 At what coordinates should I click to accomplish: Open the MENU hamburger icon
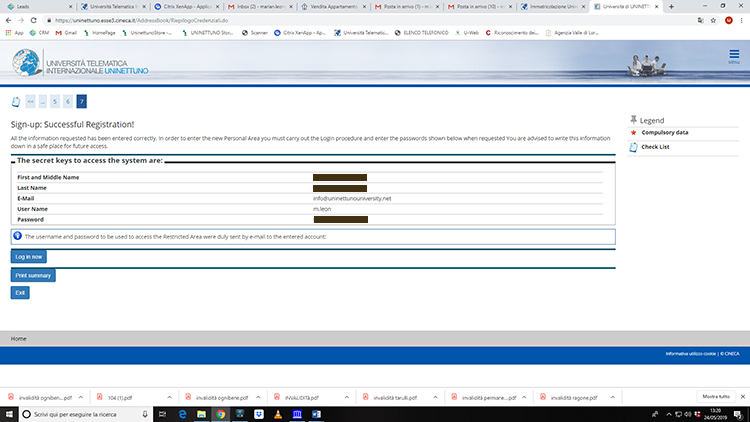pos(733,57)
